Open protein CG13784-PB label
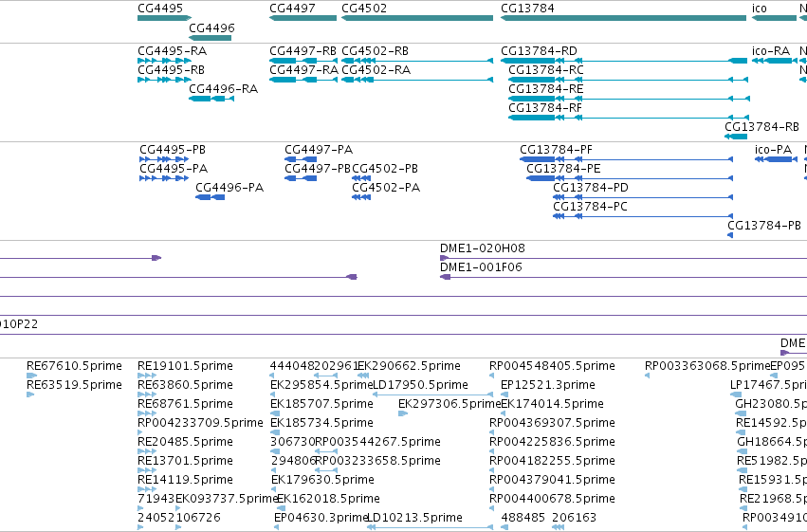Image resolution: width=807 pixels, height=532 pixels. [764, 226]
